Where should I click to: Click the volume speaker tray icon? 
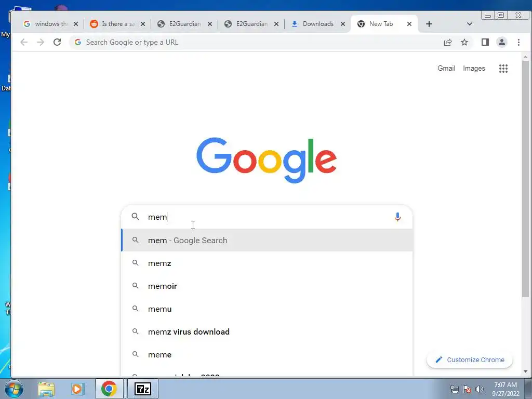pos(480,389)
